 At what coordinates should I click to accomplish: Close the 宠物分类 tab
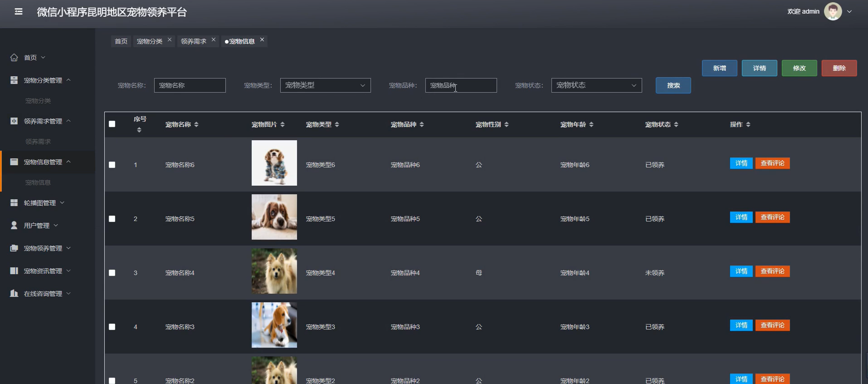[x=170, y=40]
